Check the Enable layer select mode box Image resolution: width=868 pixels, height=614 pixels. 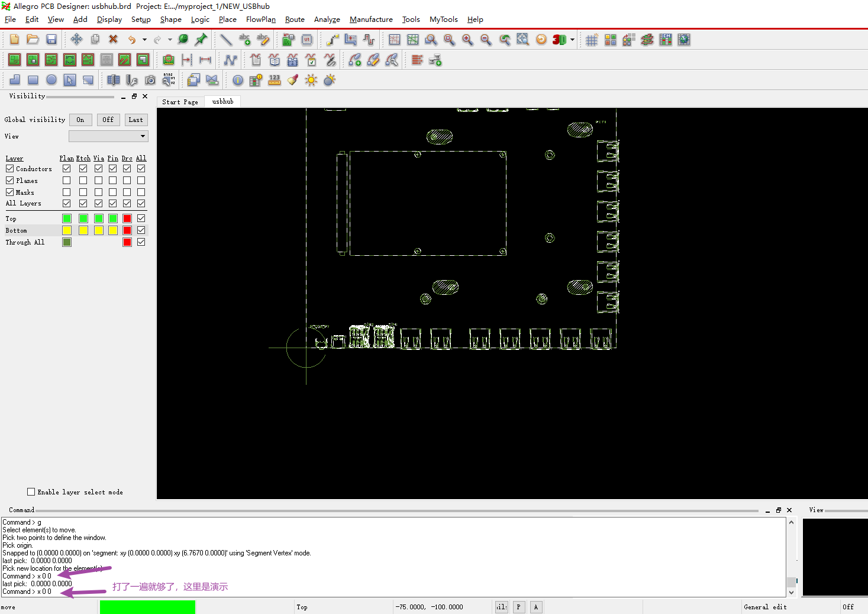[31, 492]
